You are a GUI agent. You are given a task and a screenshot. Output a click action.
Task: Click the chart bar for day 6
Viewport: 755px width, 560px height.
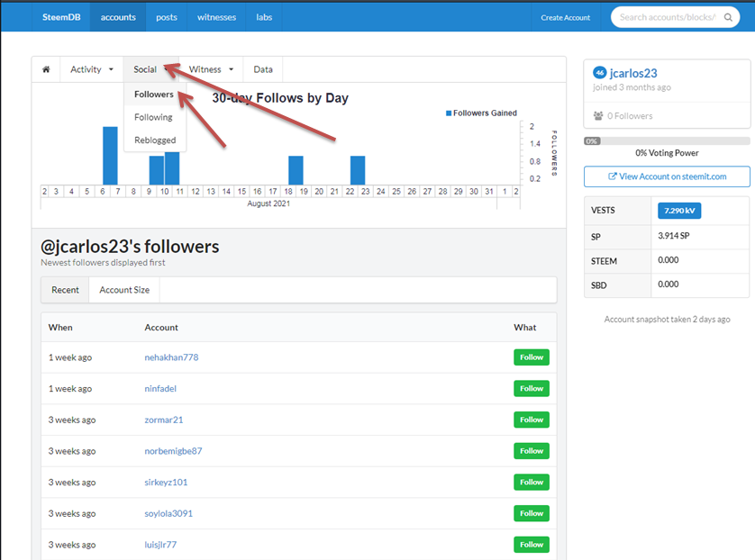110,156
